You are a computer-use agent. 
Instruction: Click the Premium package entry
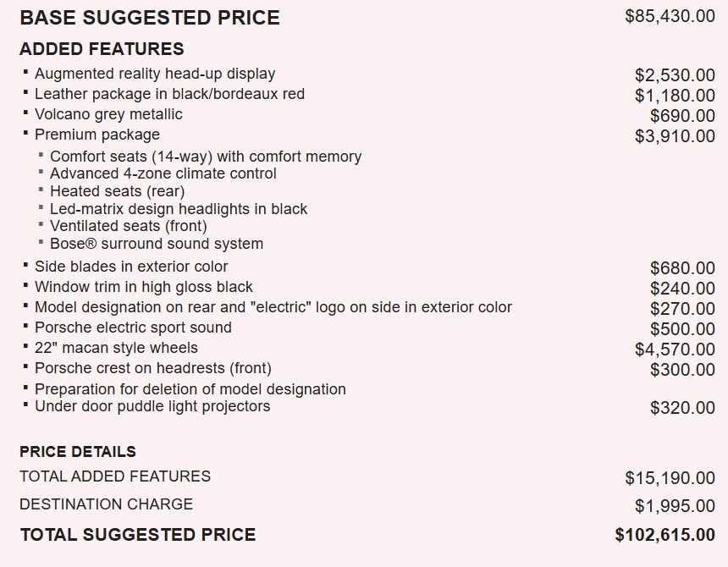click(97, 135)
